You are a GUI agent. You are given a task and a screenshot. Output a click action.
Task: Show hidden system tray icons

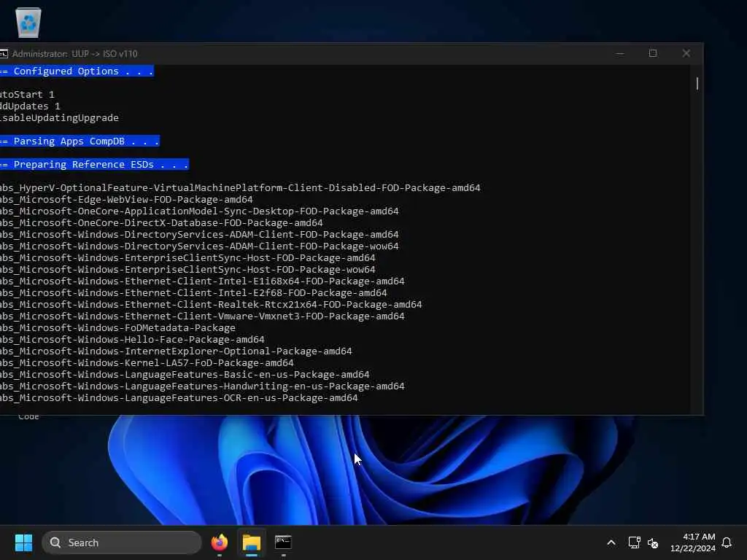pos(611,542)
